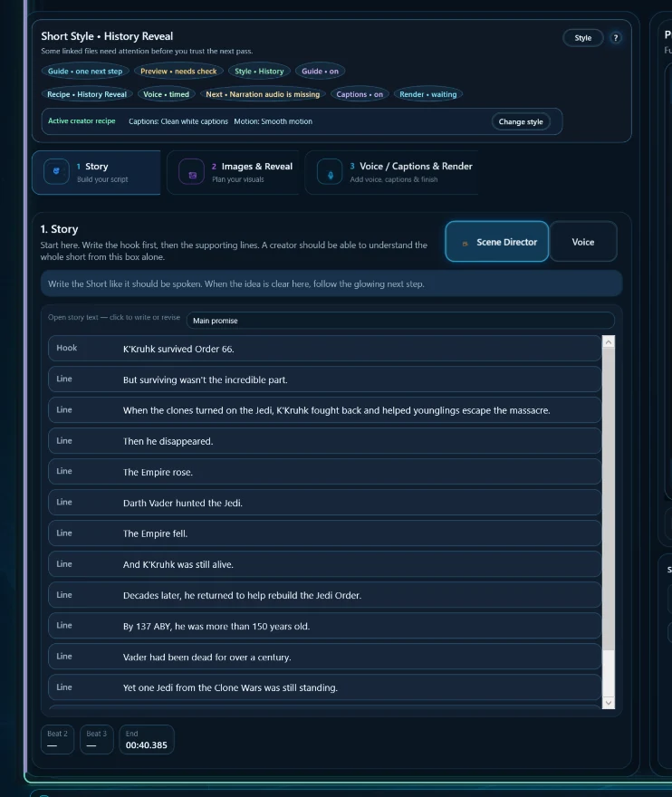The height and width of the screenshot is (797, 672).
Task: Go to 3 Voice / Captions & Render tab
Action: 391,172
